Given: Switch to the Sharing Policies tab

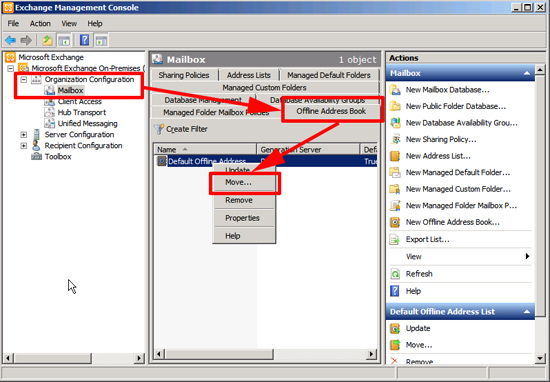Looking at the screenshot, I should click(x=184, y=75).
